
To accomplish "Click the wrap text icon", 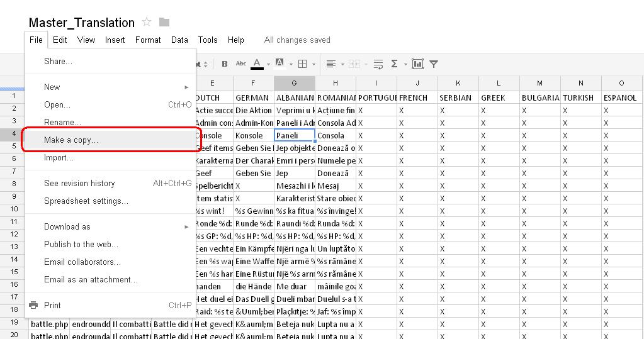I will [x=378, y=64].
